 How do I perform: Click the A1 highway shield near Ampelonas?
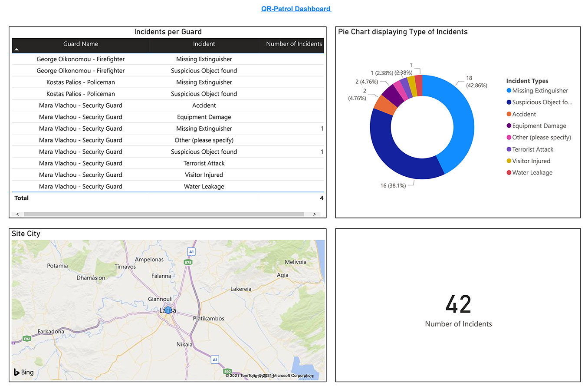coord(191,251)
